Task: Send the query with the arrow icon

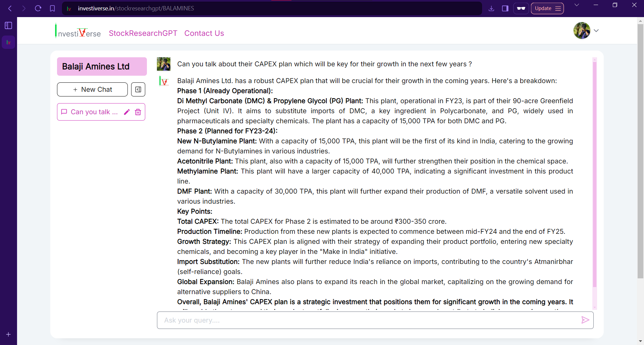Action: [585, 320]
